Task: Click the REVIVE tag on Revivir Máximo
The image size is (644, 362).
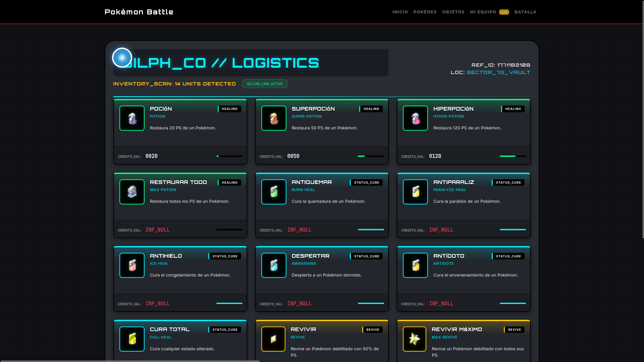Action: [x=514, y=330]
